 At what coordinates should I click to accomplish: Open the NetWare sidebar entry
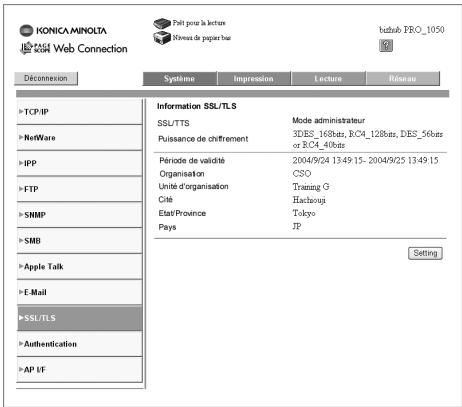(x=79, y=137)
